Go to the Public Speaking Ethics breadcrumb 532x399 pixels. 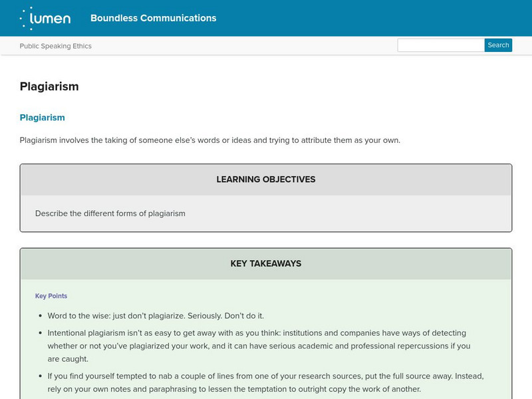click(56, 46)
